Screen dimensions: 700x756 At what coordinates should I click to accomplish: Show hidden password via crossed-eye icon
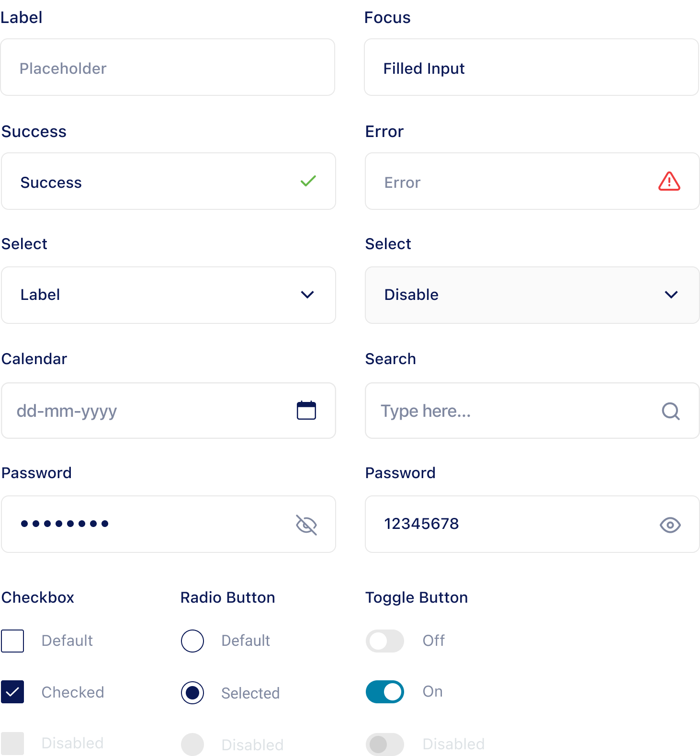coord(306,525)
